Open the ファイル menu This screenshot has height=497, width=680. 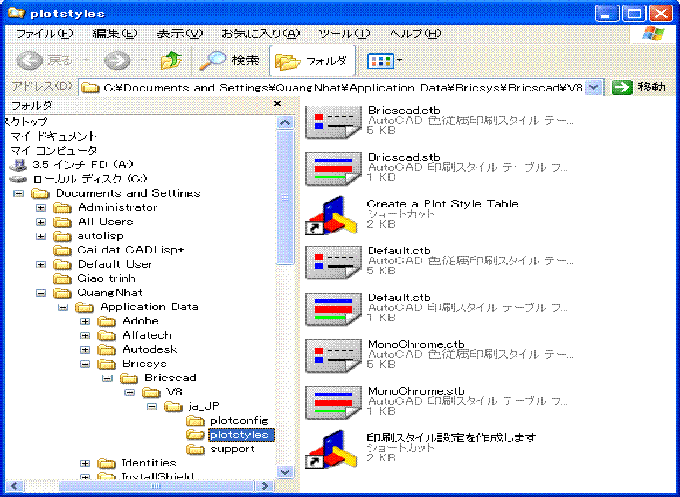pyautogui.click(x=44, y=34)
